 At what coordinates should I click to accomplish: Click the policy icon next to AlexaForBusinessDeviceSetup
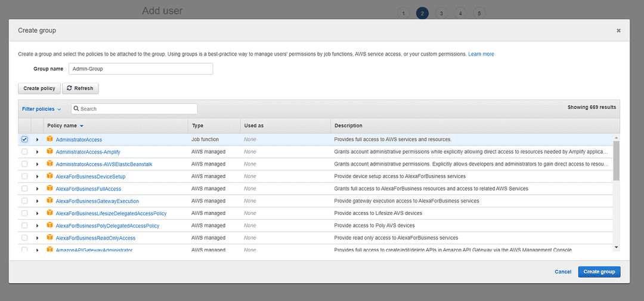pyautogui.click(x=49, y=176)
